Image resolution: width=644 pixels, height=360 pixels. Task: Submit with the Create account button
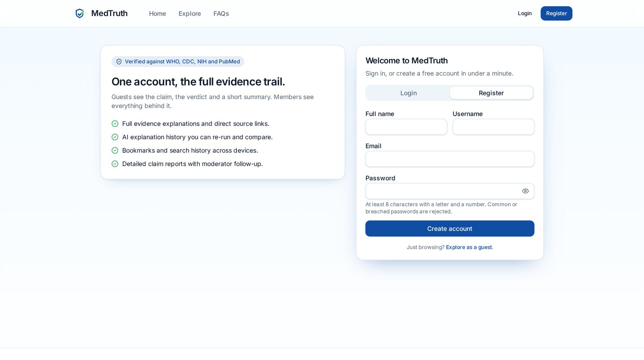click(450, 229)
